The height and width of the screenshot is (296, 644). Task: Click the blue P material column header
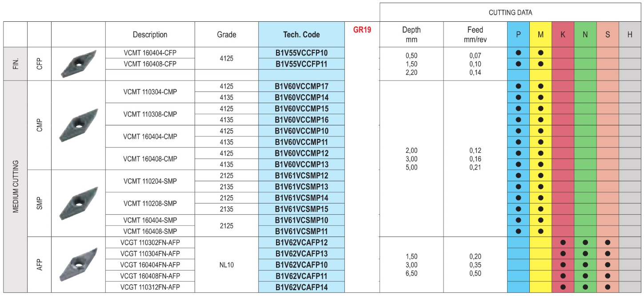pyautogui.click(x=518, y=35)
